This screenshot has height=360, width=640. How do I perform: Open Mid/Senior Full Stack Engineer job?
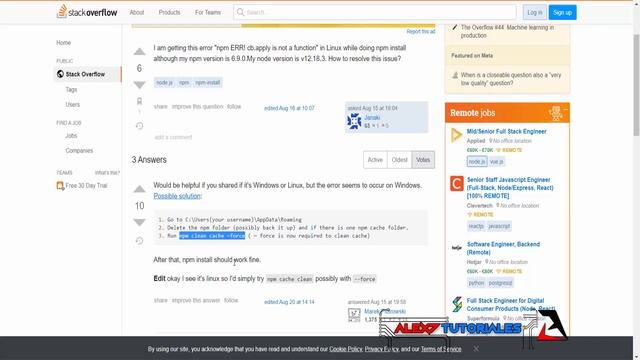click(507, 131)
